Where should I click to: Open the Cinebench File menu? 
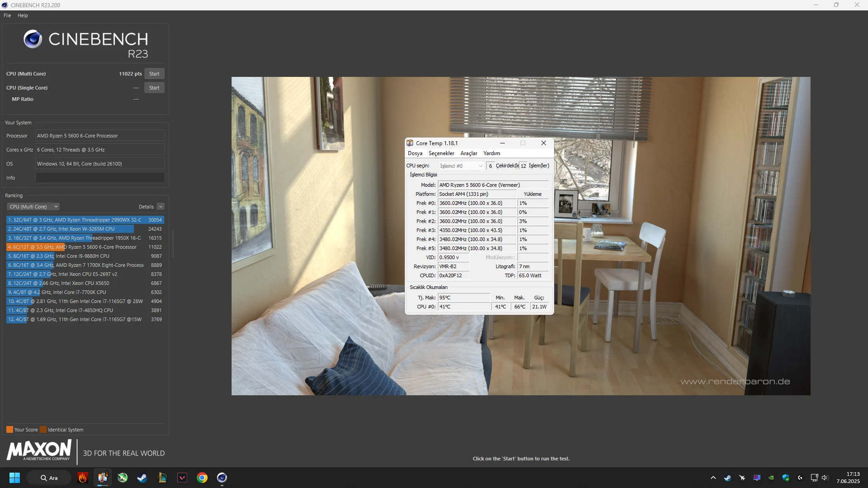[7, 15]
